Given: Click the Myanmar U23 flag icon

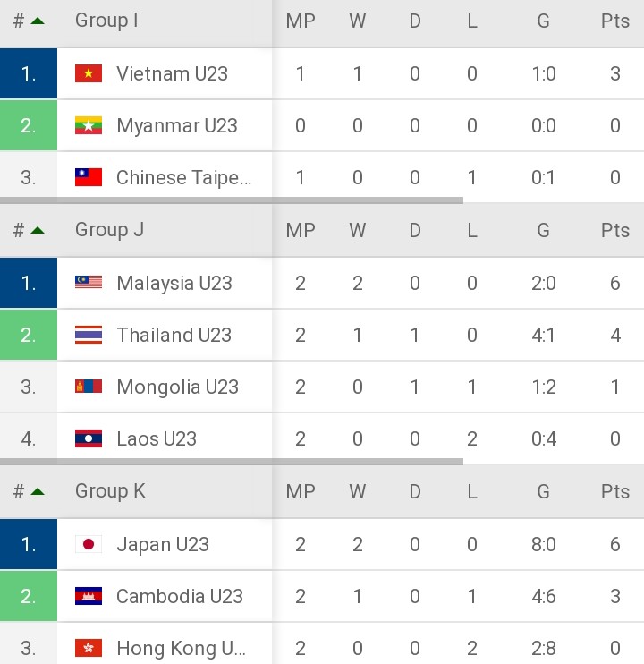Looking at the screenshot, I should pos(89,125).
